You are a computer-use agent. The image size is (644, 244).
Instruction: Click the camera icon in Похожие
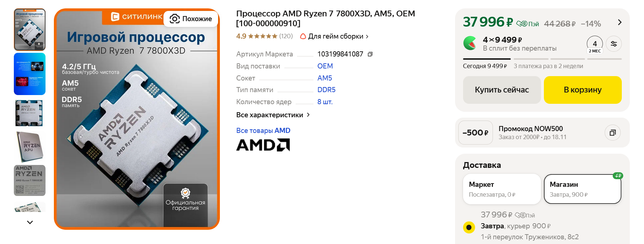[175, 19]
